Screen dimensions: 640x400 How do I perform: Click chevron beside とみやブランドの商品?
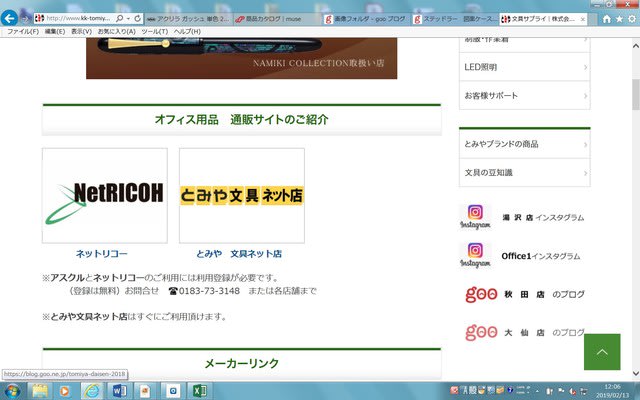(x=585, y=144)
